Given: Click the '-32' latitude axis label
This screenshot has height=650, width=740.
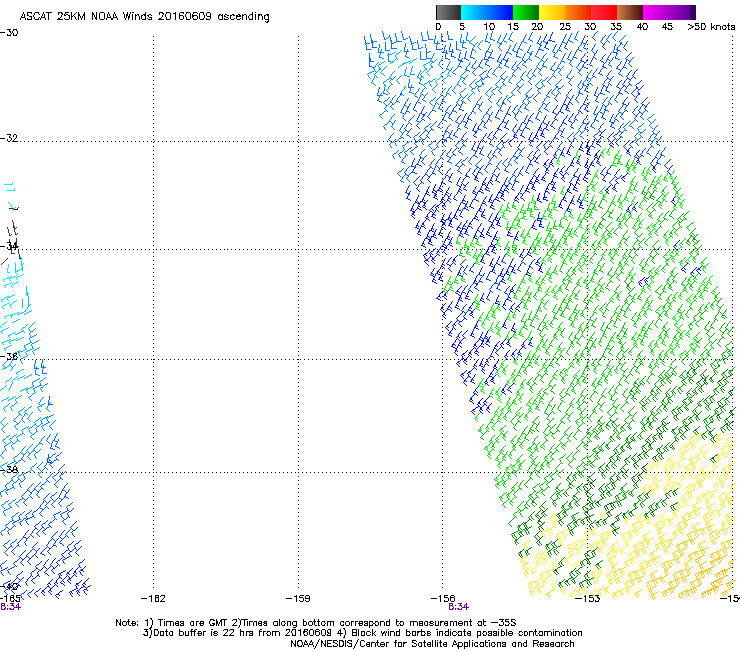Looking at the screenshot, I should (x=9, y=138).
